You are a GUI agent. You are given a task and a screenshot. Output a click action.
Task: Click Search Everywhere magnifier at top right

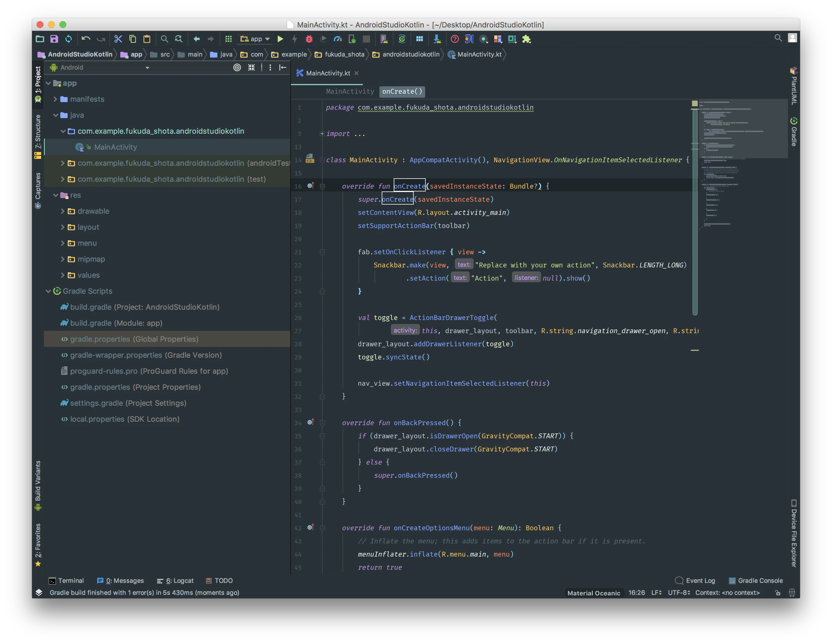[778, 38]
